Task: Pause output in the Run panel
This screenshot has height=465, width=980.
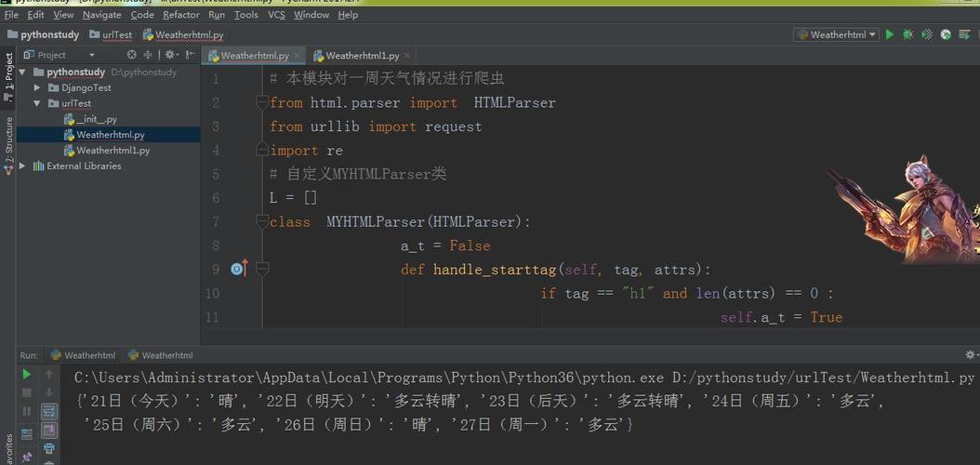Action: tap(26, 411)
